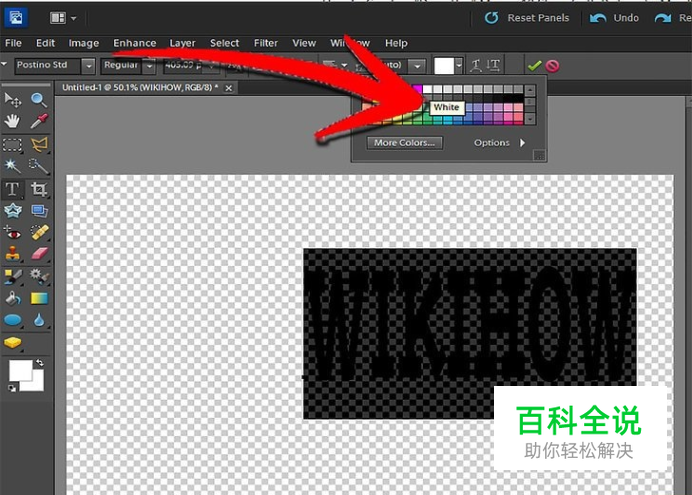This screenshot has width=692, height=495.
Task: Select the Cookie Cutter star tool
Action: [x=12, y=211]
